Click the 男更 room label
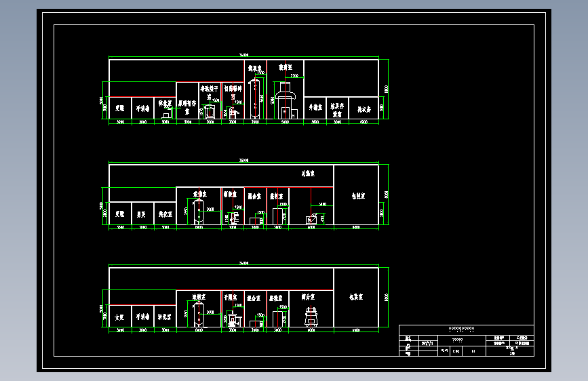This screenshot has width=588, height=381. 141,214
